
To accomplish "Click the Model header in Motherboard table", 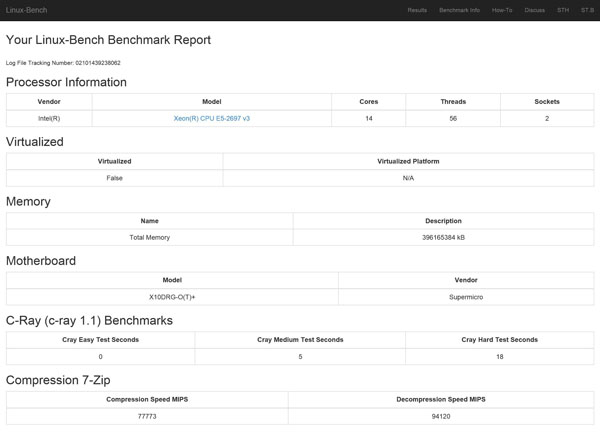I will point(172,280).
